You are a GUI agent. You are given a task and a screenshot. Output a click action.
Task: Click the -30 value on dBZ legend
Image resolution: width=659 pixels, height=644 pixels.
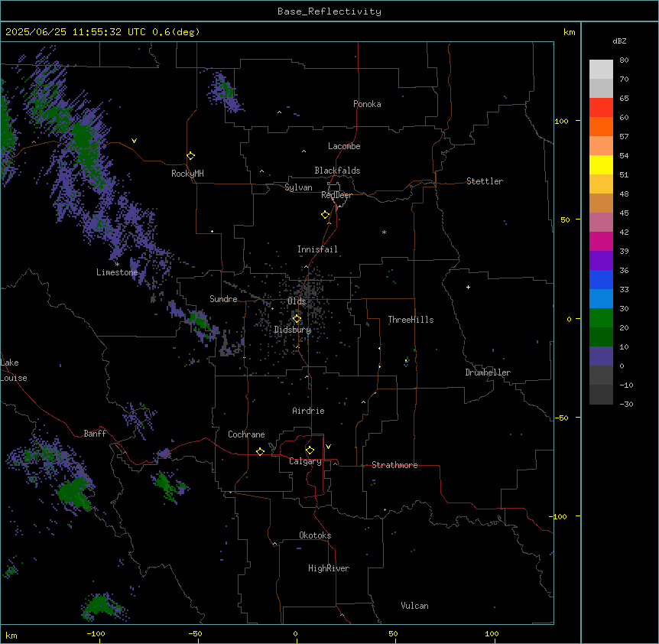[626, 404]
